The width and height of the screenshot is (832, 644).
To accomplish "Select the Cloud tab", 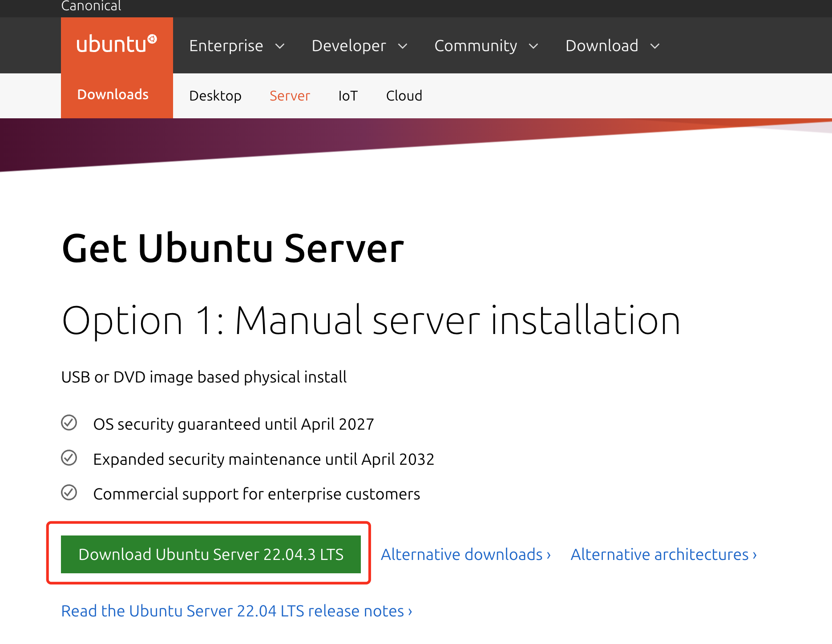I will click(404, 95).
